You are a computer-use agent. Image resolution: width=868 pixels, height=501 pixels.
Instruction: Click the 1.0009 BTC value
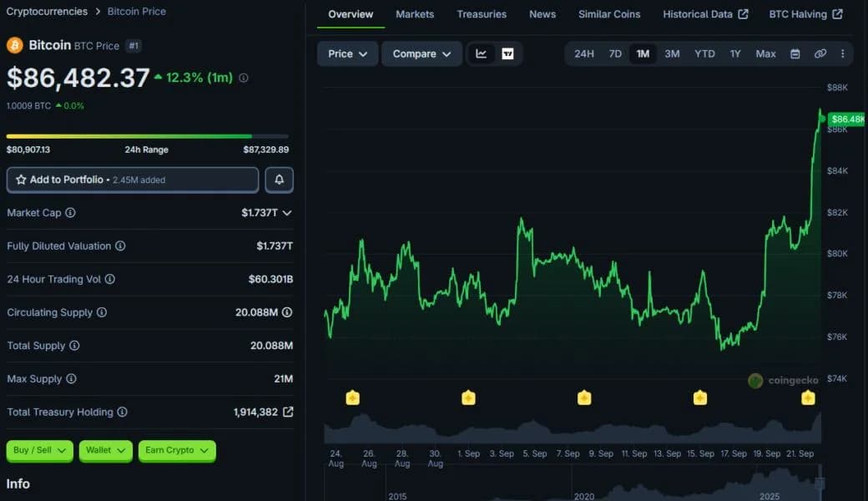(28, 106)
